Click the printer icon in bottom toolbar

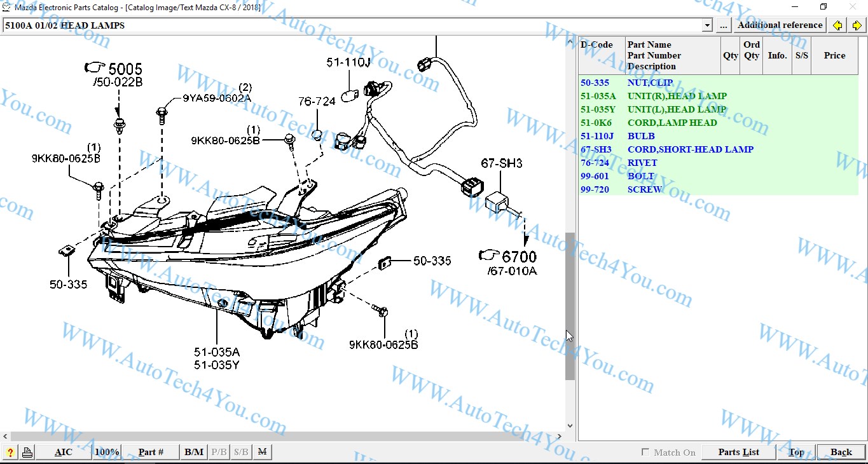(27, 453)
